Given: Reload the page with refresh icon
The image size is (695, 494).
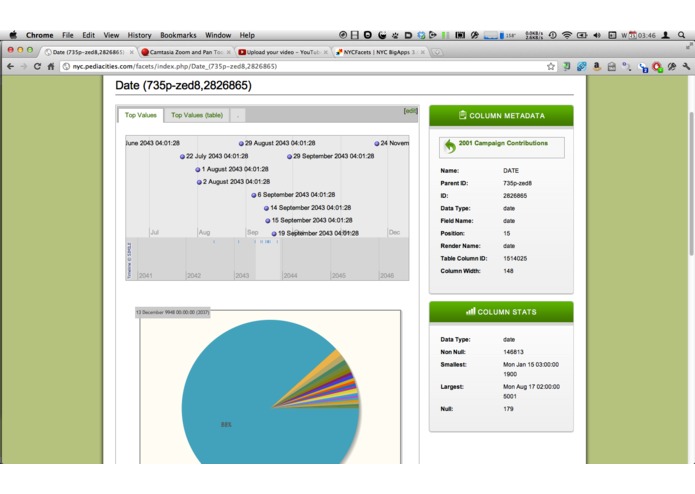Looking at the screenshot, I should pos(37,66).
